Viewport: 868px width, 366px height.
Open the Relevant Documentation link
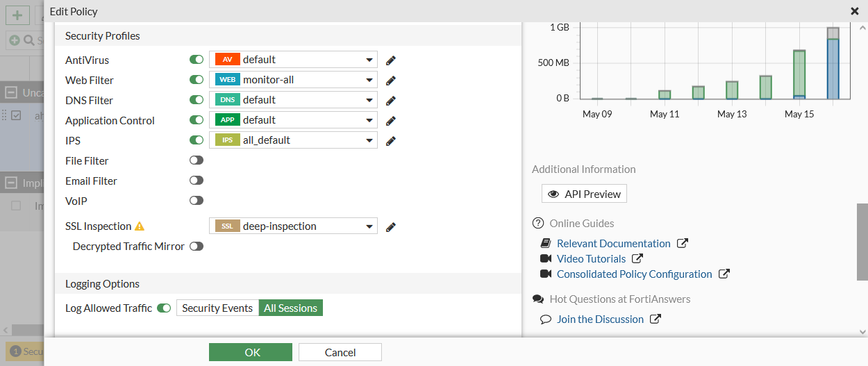pos(613,244)
